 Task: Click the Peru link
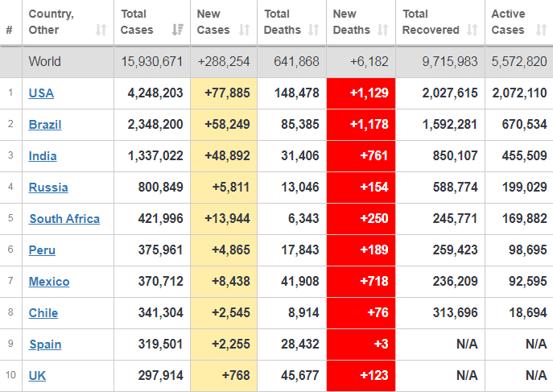coord(42,250)
